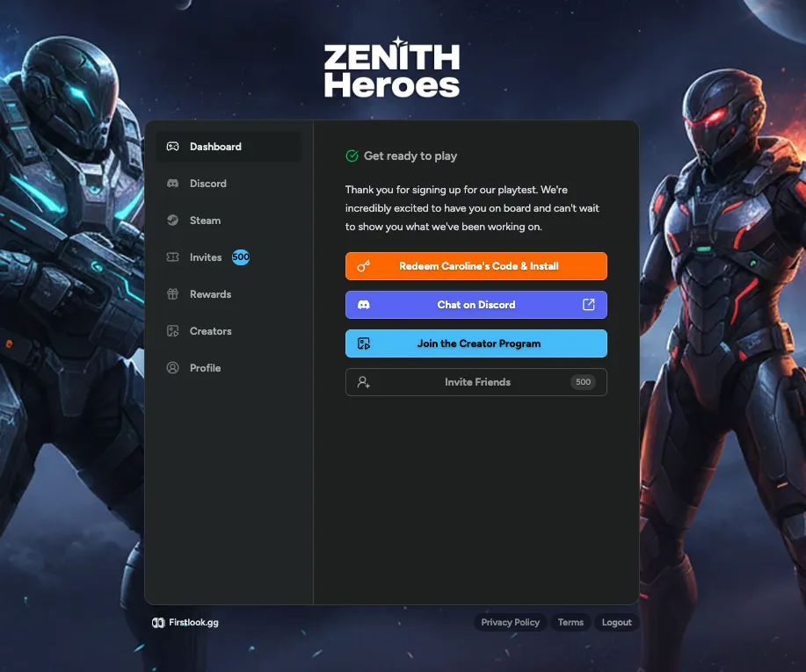Open the Privacy Policy link
The width and height of the screenshot is (806, 672).
(x=511, y=622)
